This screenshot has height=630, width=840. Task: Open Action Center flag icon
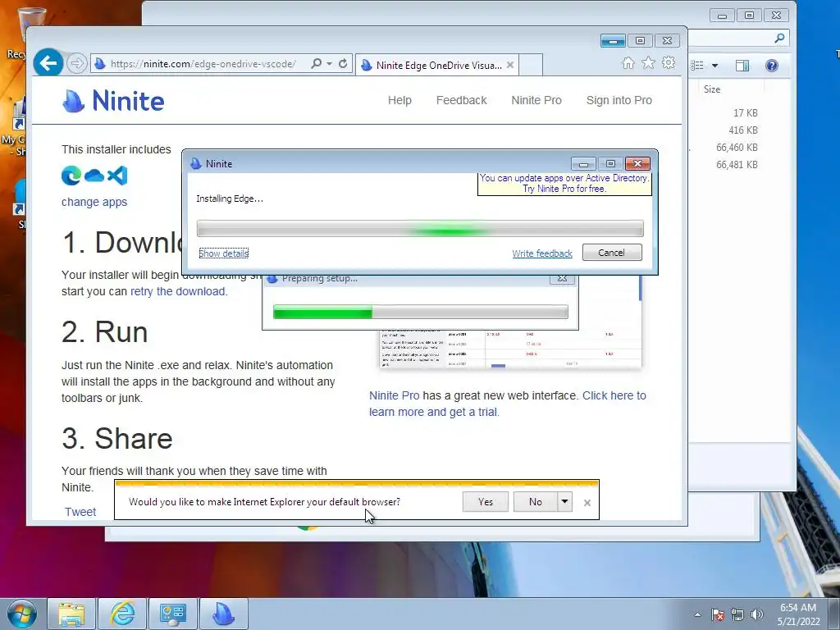718,614
